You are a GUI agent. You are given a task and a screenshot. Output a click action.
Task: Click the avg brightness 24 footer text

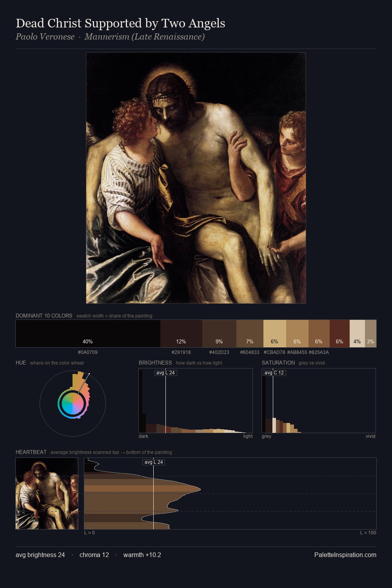point(40,555)
